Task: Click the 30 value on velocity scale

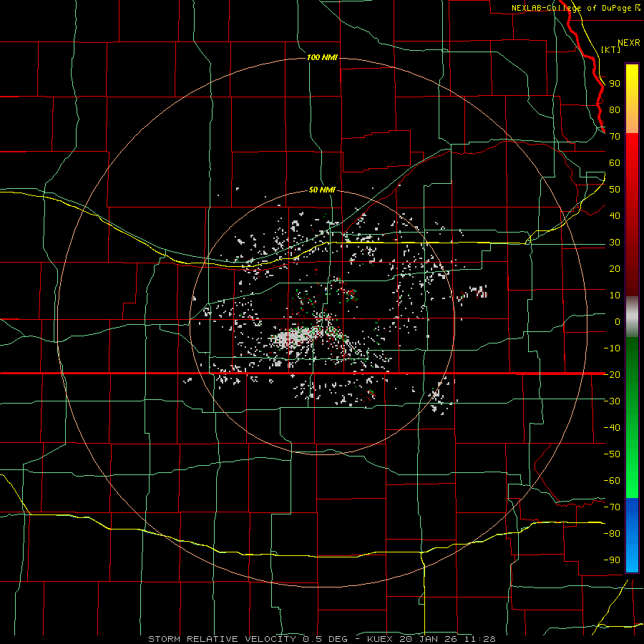Action: [615, 243]
